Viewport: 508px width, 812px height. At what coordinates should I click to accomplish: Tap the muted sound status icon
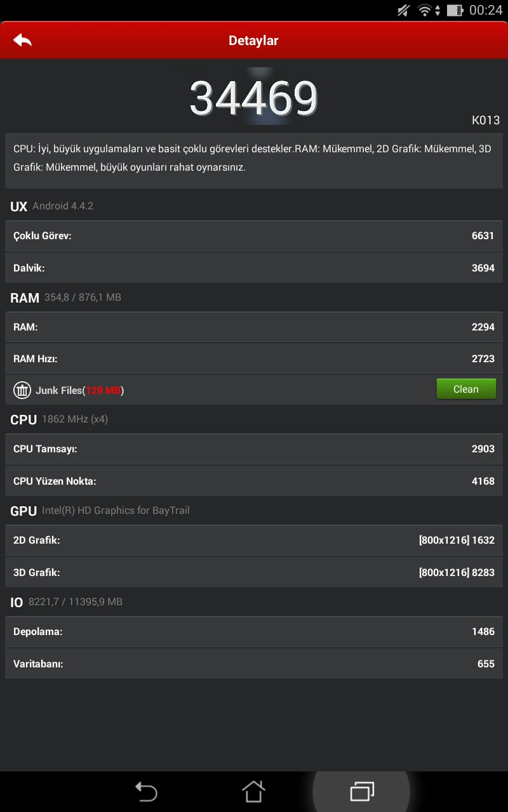tap(403, 10)
